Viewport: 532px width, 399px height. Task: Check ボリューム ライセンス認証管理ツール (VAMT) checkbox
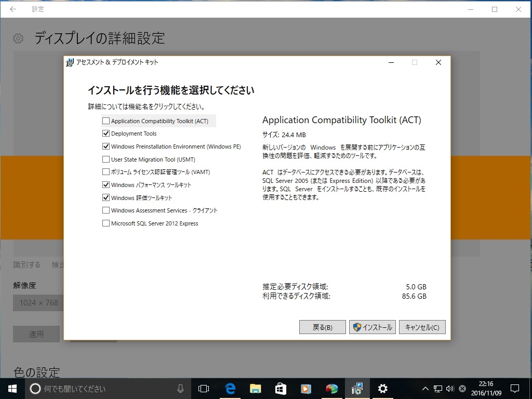(x=106, y=171)
